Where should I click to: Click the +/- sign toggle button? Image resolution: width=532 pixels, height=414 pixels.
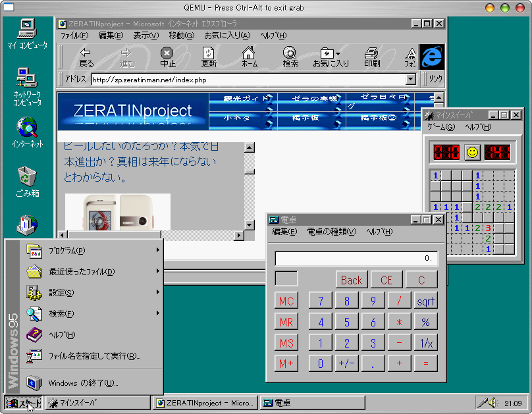[346, 363]
